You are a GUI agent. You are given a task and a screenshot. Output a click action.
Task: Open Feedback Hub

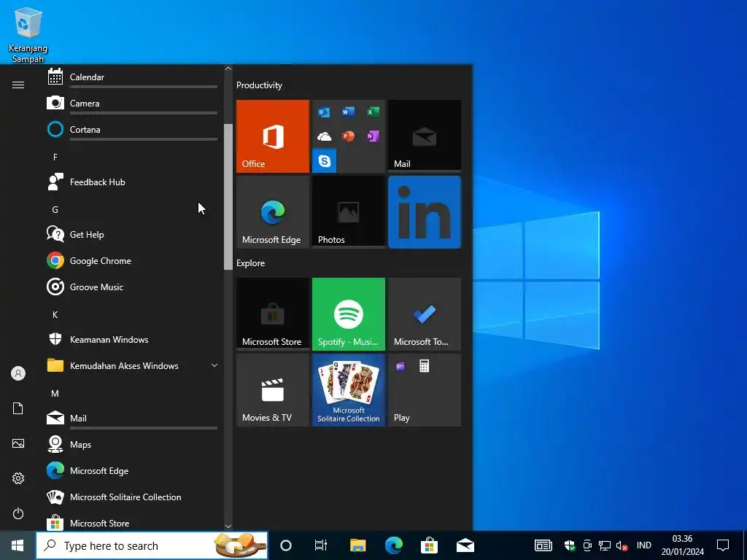point(133,182)
